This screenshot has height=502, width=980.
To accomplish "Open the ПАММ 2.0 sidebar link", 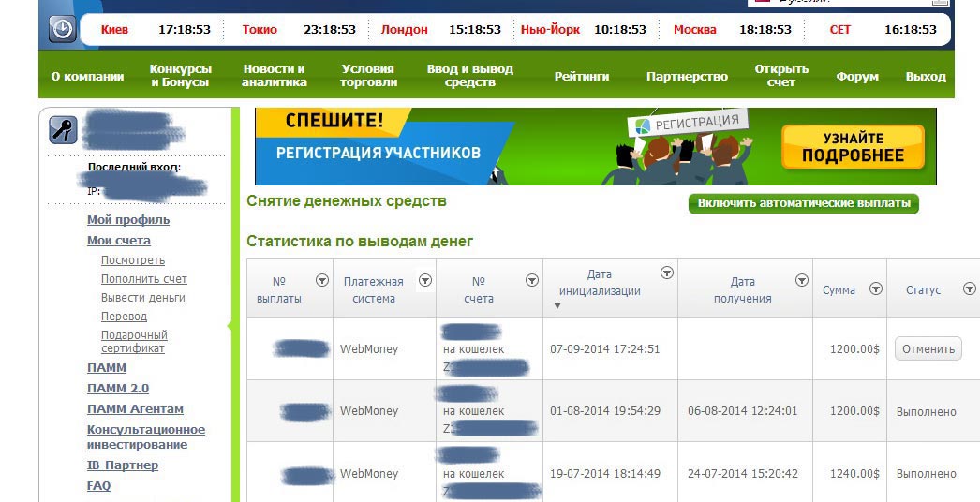I will coord(118,389).
